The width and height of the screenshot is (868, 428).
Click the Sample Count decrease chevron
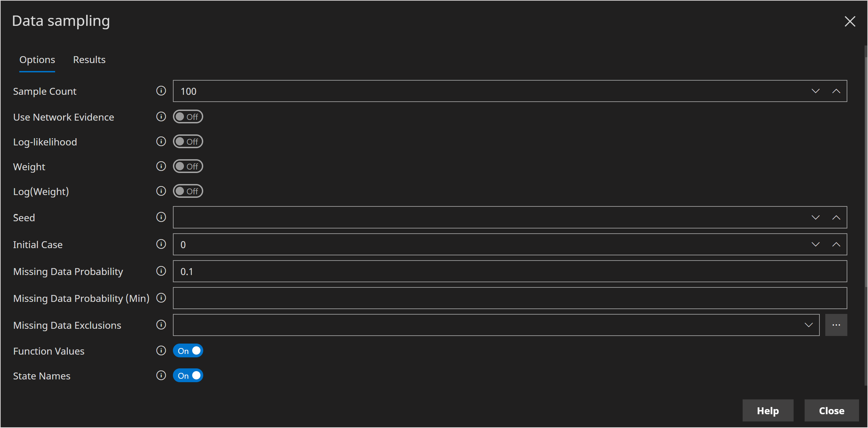[x=816, y=91]
